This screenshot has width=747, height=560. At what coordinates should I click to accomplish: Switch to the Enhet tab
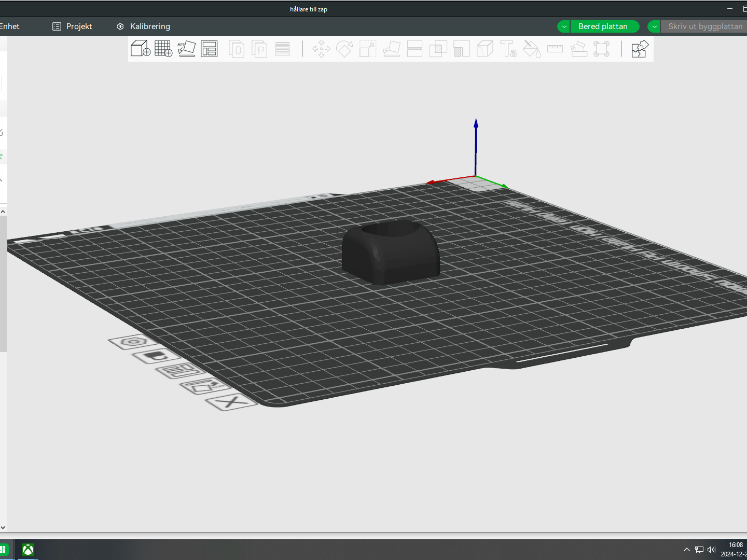click(x=10, y=26)
